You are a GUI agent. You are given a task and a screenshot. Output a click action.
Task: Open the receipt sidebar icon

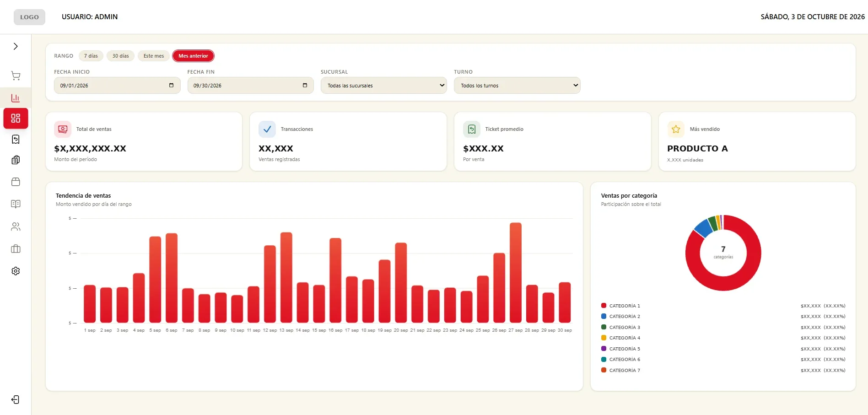pos(16,139)
